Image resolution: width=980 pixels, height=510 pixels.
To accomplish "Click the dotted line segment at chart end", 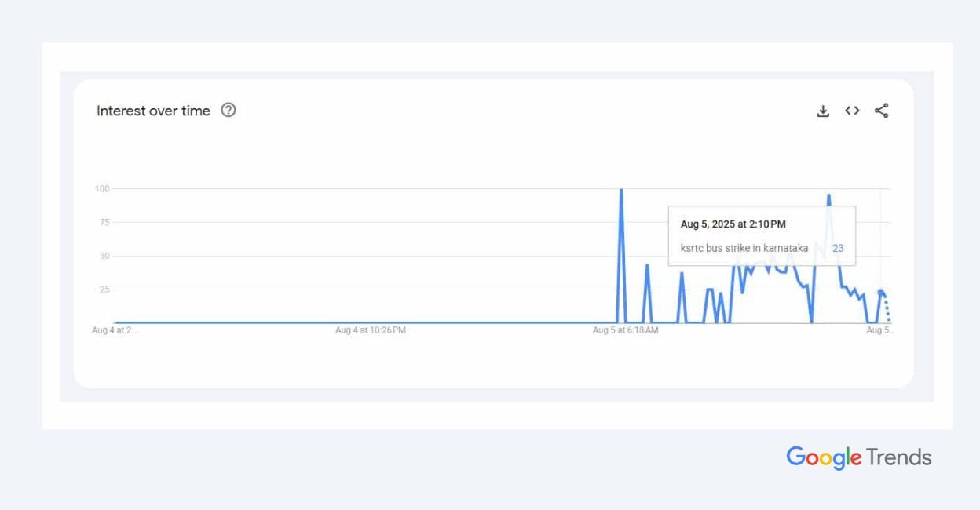I will 886,306.
